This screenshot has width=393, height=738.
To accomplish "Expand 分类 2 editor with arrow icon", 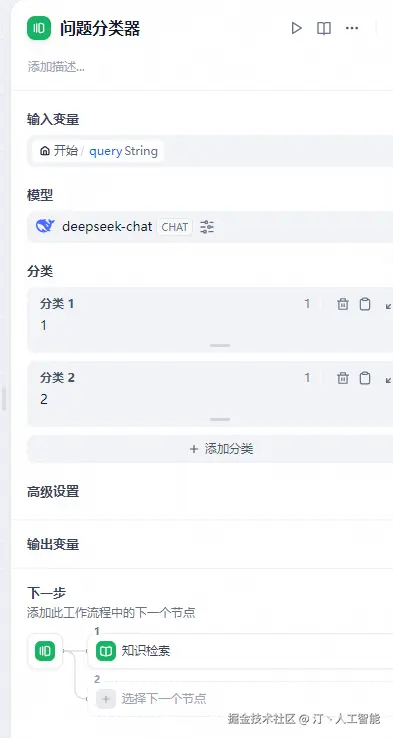I will [x=388, y=379].
